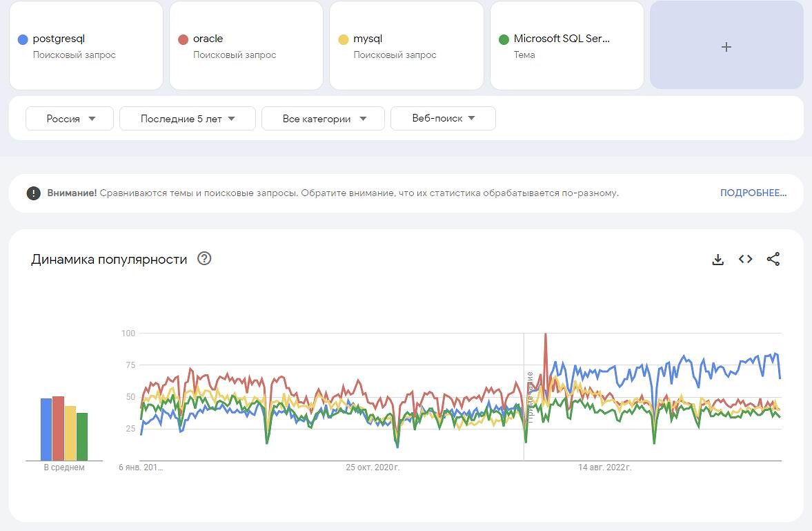Click the plus icon to add comparison
This screenshot has width=812, height=531.
[726, 47]
